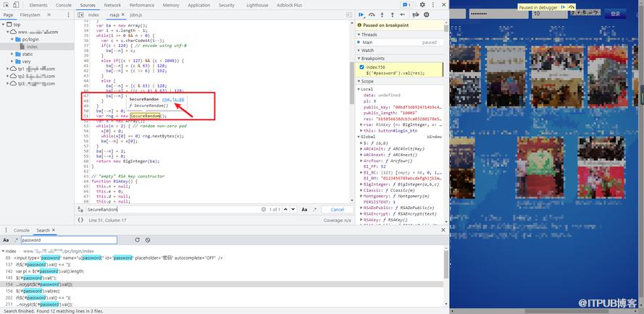Open the Console tab in the drawer
Image resolution: width=644 pixels, height=314 pixels.
click(21, 230)
